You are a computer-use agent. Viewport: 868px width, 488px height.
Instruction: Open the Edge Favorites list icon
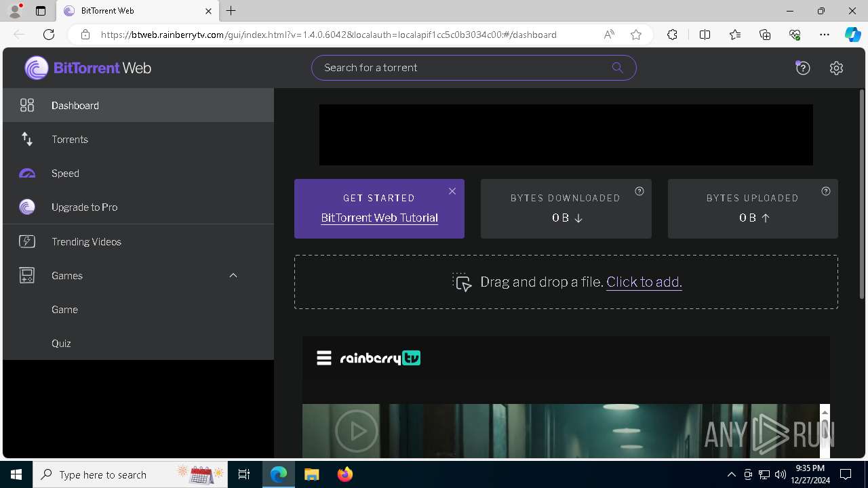(x=735, y=35)
